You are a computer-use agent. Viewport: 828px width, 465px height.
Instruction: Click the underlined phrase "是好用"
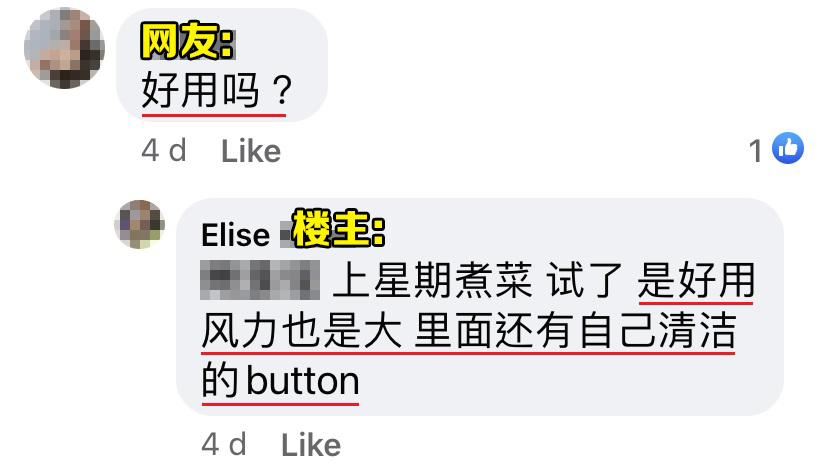(696, 280)
